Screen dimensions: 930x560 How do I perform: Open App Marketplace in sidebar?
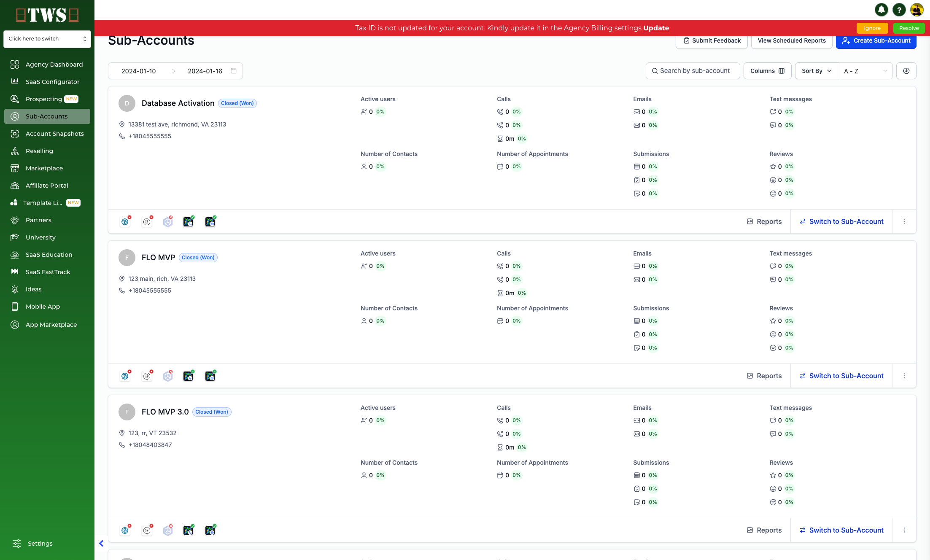coord(47,325)
